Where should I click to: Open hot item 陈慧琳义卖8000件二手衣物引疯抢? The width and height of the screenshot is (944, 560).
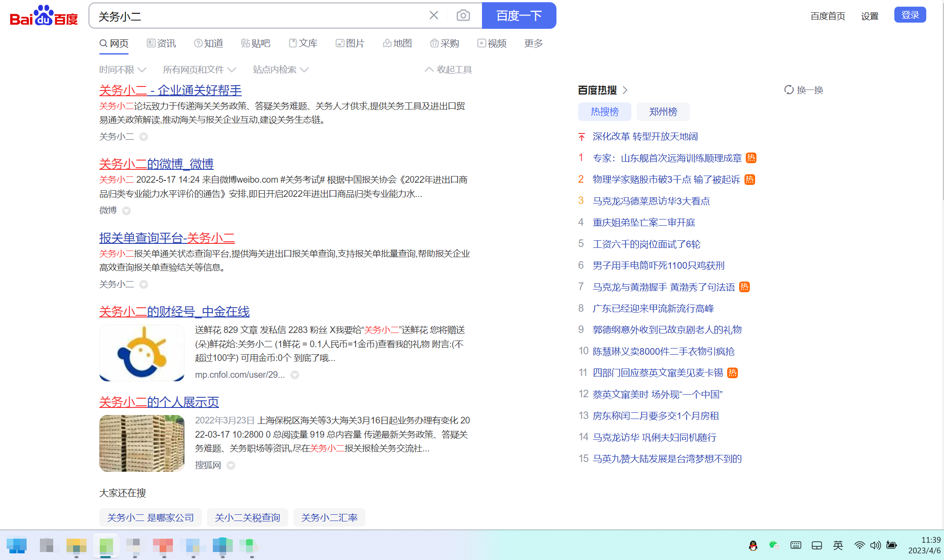coord(664,351)
